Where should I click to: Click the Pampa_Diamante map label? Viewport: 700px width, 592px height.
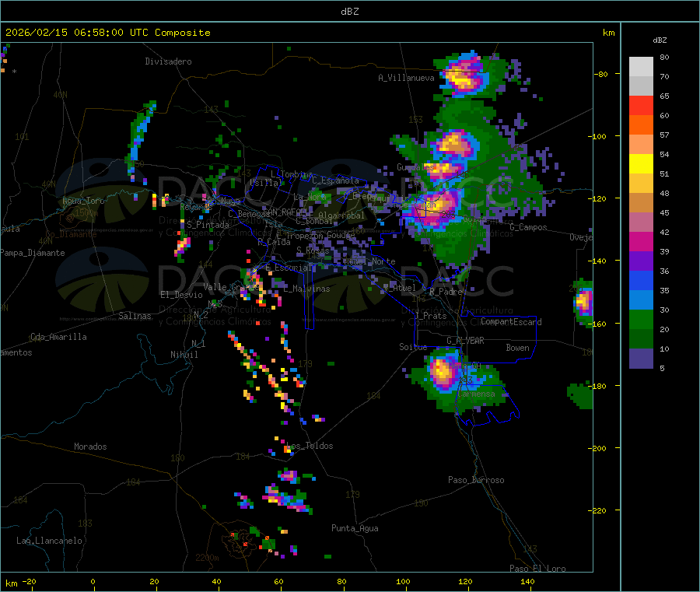point(33,253)
